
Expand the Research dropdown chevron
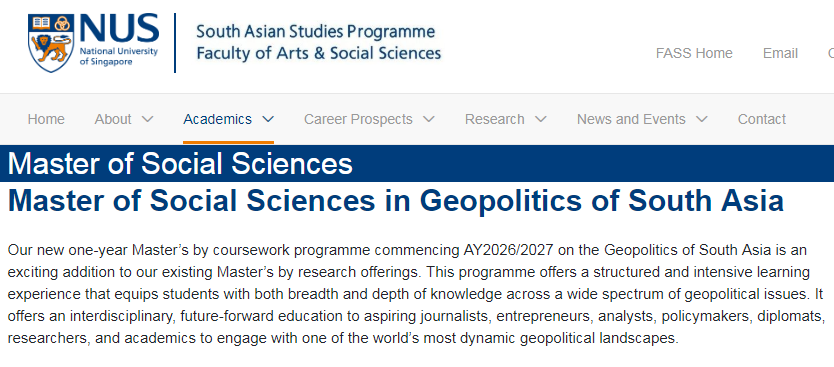541,119
